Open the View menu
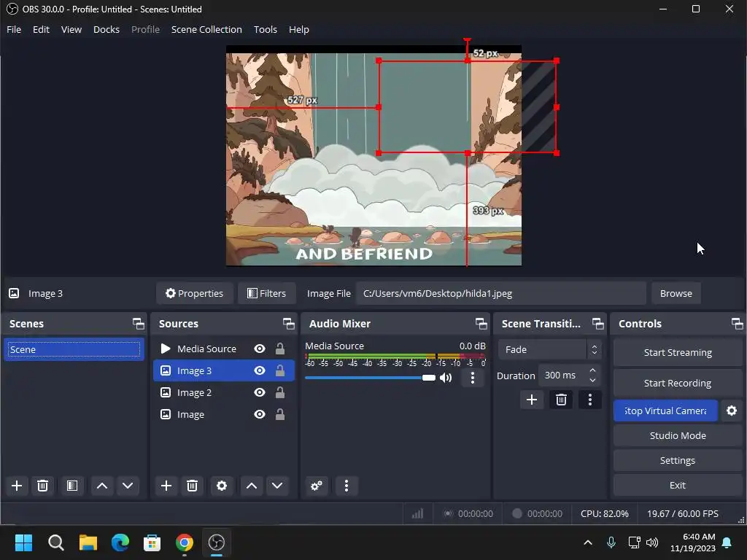 coord(71,29)
